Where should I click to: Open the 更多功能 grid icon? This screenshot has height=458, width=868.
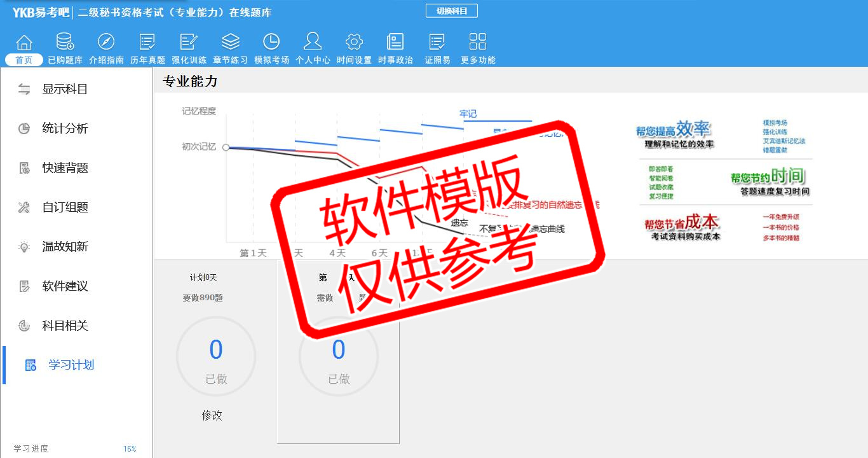(478, 42)
